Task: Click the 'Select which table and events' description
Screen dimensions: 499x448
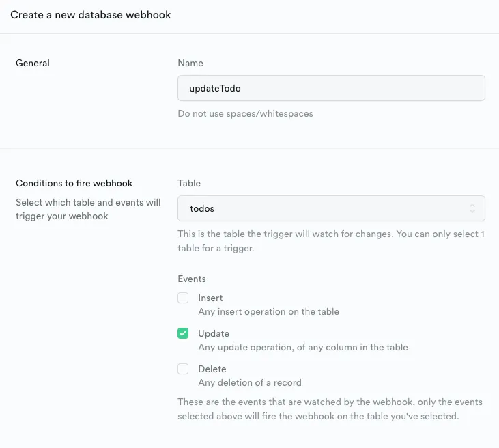Action: (88, 209)
